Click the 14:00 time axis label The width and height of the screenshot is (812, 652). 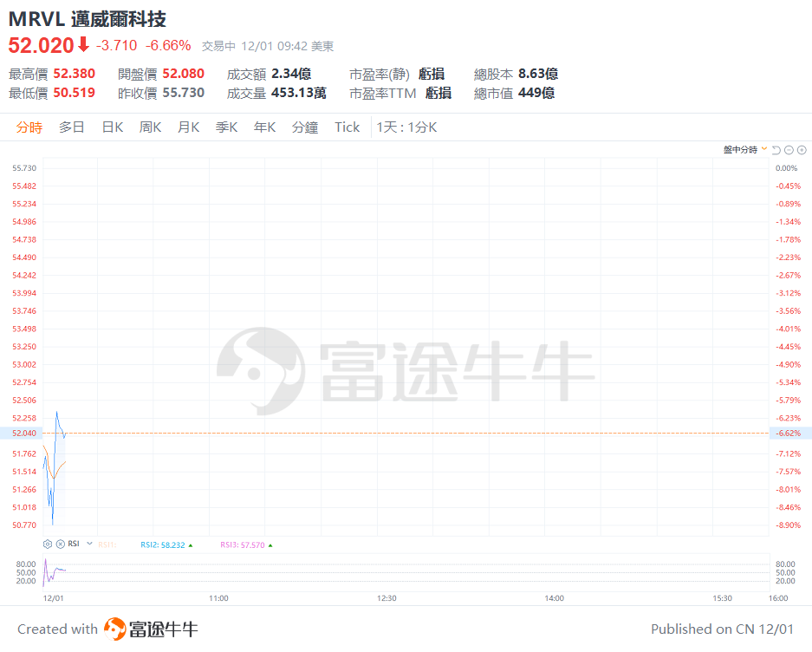point(555,598)
